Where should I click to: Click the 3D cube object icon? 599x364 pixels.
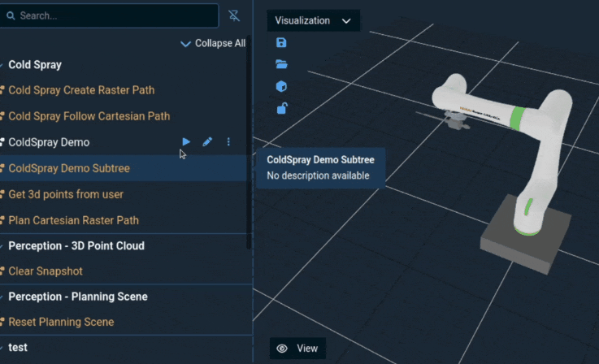coord(281,86)
